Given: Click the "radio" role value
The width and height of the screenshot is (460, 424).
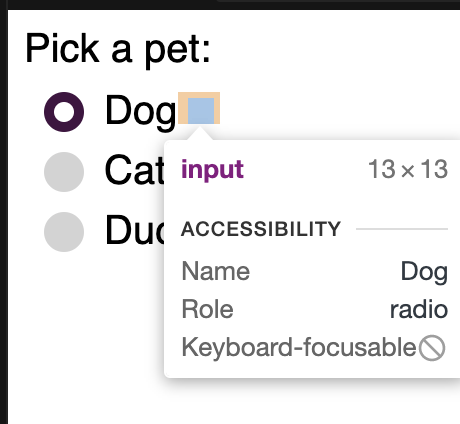Looking at the screenshot, I should (x=419, y=310).
